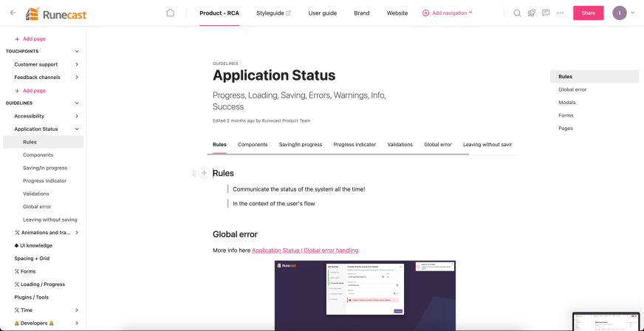Screen dimensions: 644x331
Task: Expand the Customer support section
Action: pos(77,64)
